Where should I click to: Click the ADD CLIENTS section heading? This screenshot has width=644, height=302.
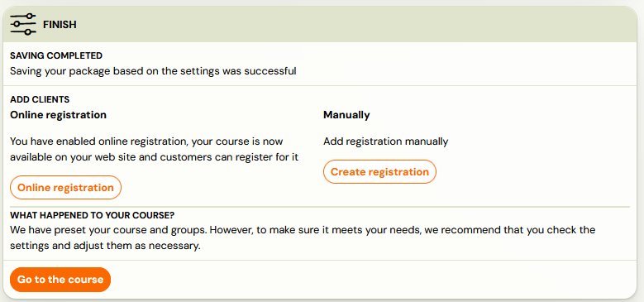40,99
